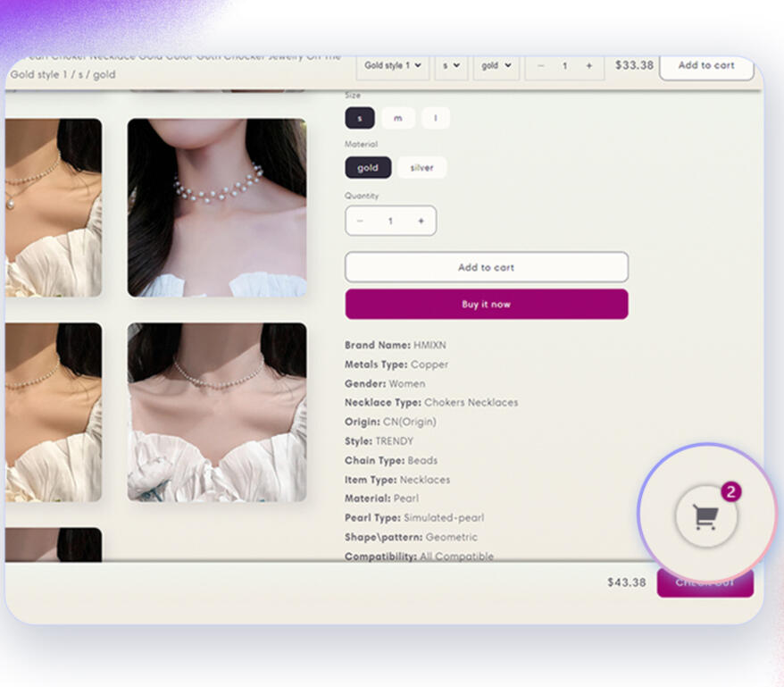Select silver material option
Viewport: 784px width, 687px height.
(x=421, y=167)
